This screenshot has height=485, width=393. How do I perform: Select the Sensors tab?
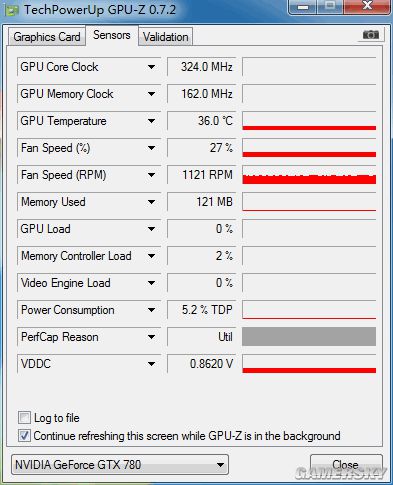coord(112,35)
